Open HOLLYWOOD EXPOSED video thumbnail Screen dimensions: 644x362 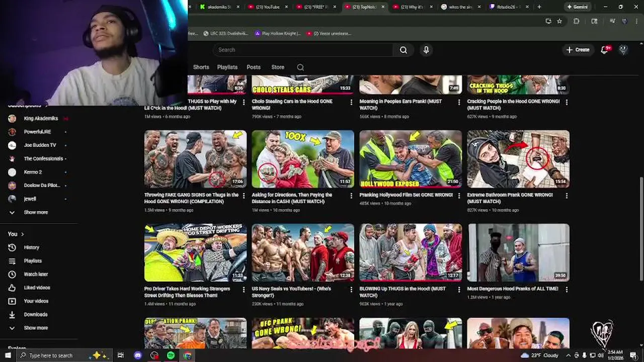point(411,159)
